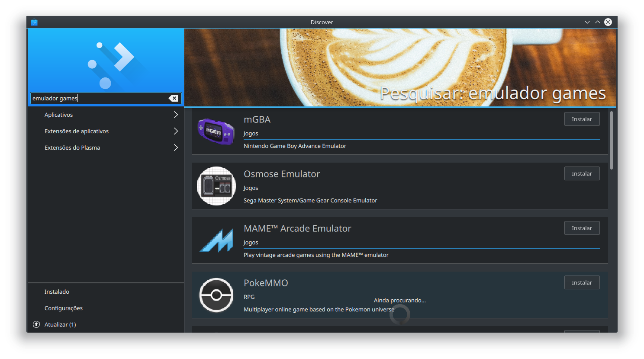Viewport: 644px width, 359px height.
Task: Expand Extensões de aplicativos
Action: pos(77,131)
